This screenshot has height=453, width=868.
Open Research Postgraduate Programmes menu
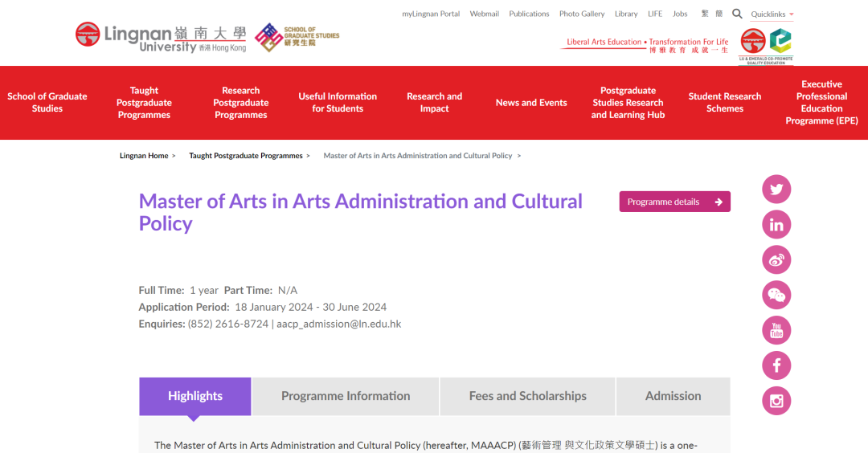coord(241,102)
